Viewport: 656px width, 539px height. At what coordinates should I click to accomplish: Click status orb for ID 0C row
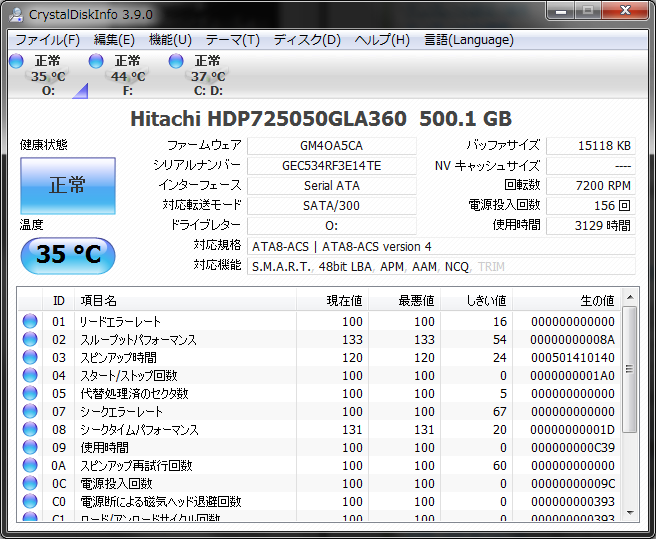point(30,483)
